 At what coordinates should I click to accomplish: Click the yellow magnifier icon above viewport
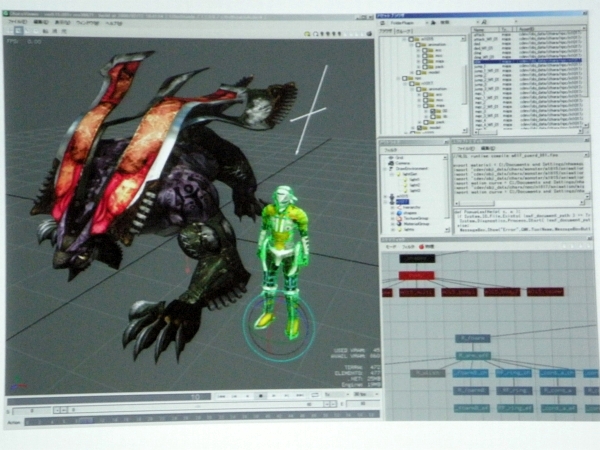click(x=307, y=34)
